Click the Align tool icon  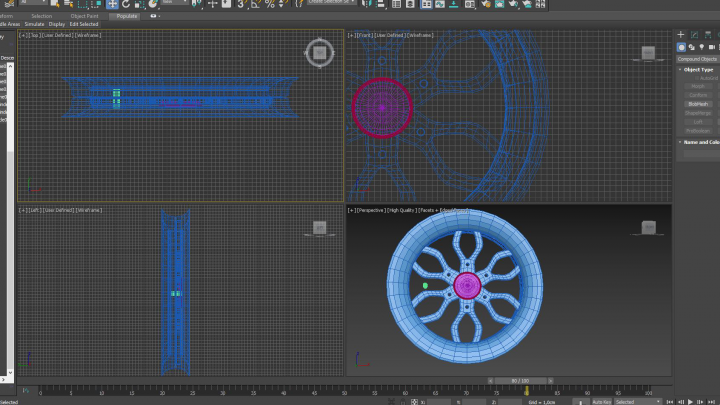(x=380, y=4)
